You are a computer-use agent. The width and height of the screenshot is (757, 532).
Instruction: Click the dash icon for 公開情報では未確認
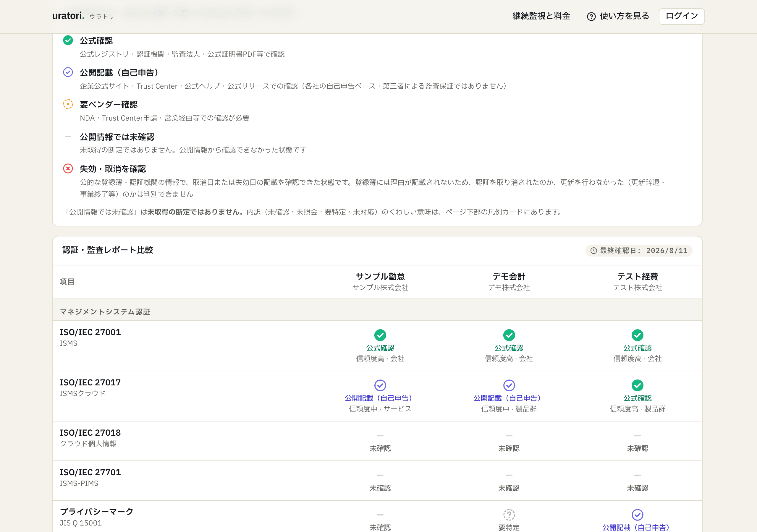click(68, 136)
